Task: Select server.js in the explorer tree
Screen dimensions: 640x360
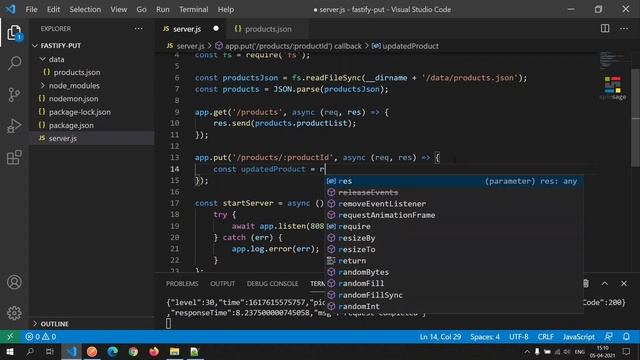Action: (63, 138)
